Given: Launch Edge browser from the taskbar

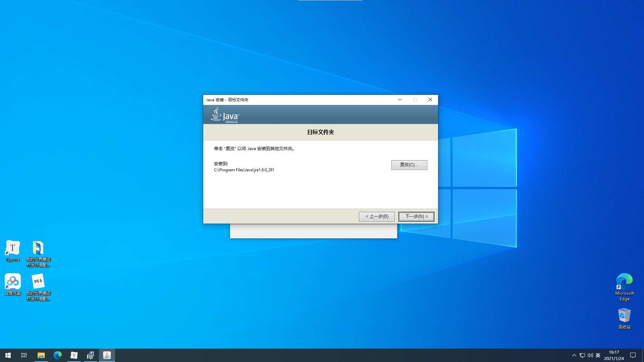Looking at the screenshot, I should pos(58,355).
